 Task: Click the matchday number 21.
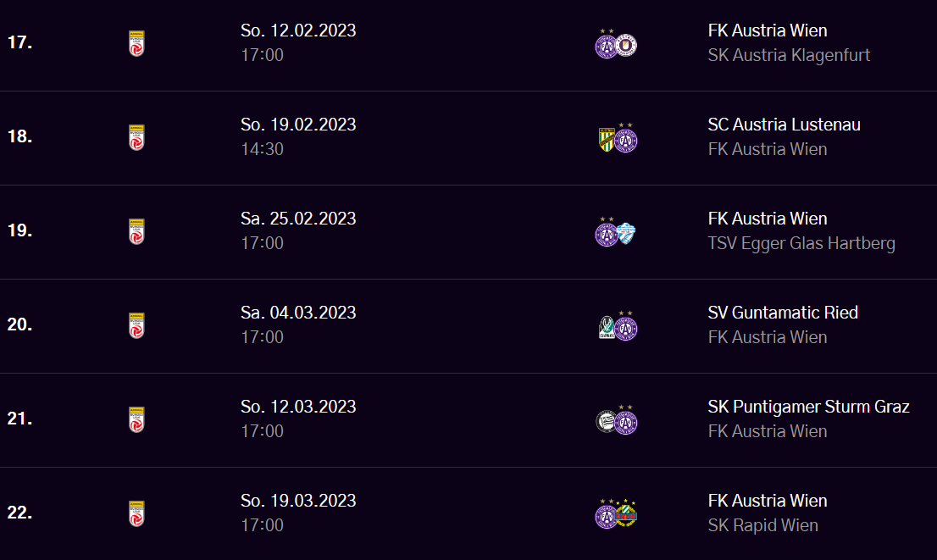[19, 419]
